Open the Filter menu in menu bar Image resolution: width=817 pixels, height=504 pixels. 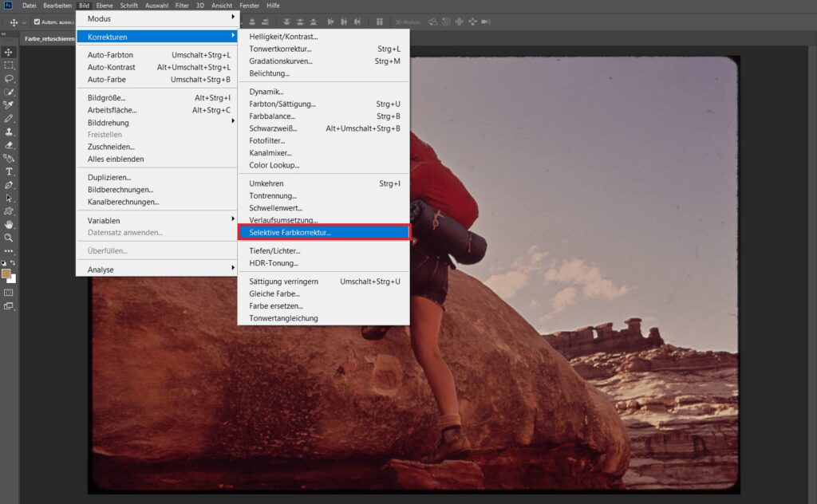[x=182, y=6]
